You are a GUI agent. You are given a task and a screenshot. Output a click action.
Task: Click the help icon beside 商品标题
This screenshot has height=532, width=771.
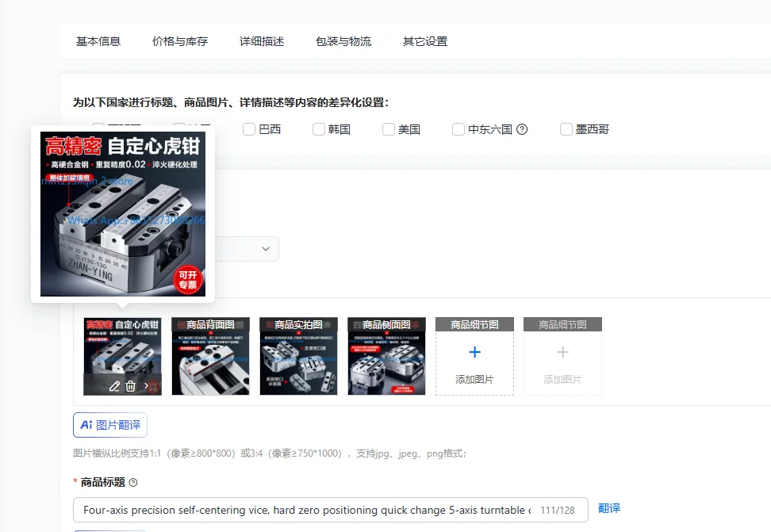coord(133,483)
